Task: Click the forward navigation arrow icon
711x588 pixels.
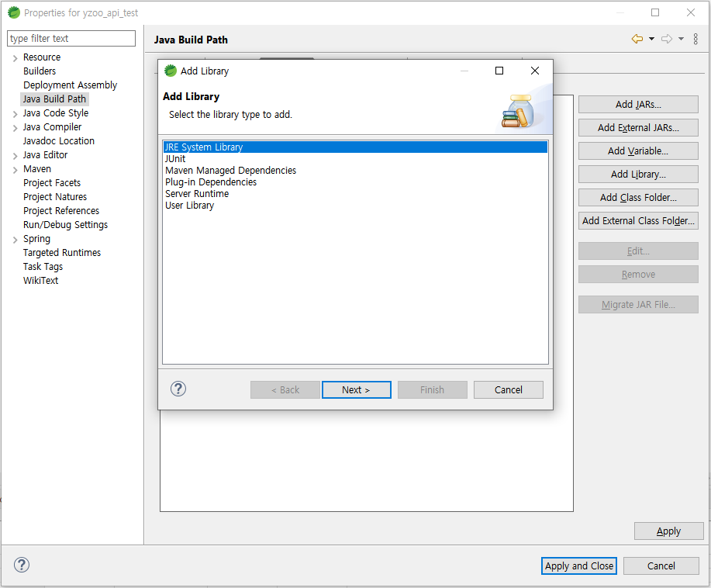Action: click(667, 39)
